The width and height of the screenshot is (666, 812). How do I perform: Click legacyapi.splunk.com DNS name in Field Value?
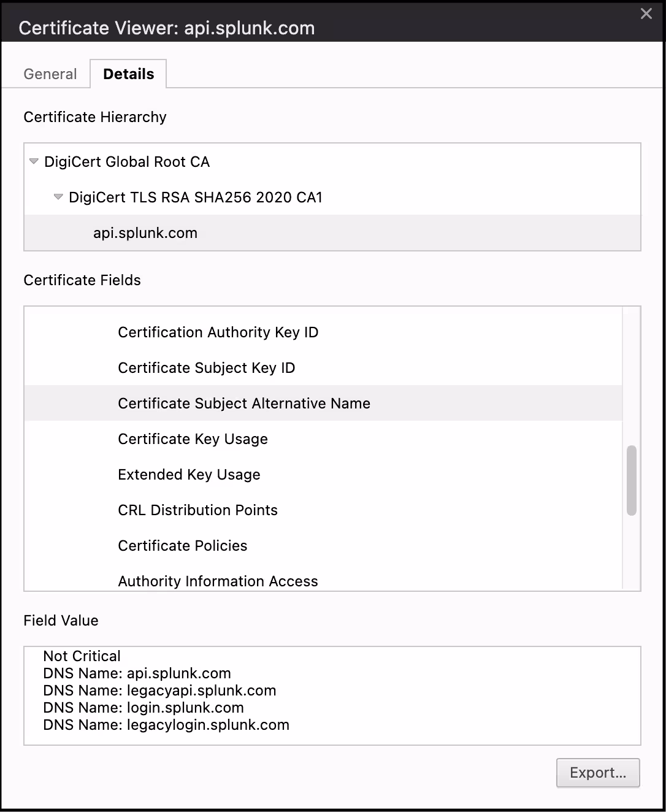coord(201,691)
